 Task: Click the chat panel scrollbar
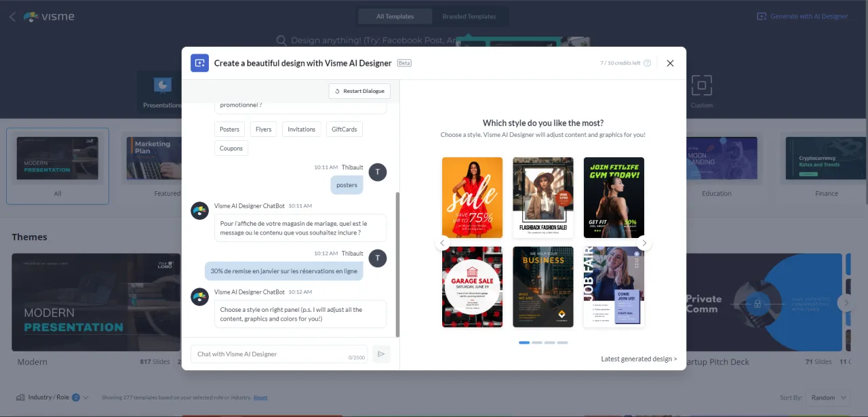pos(397,264)
